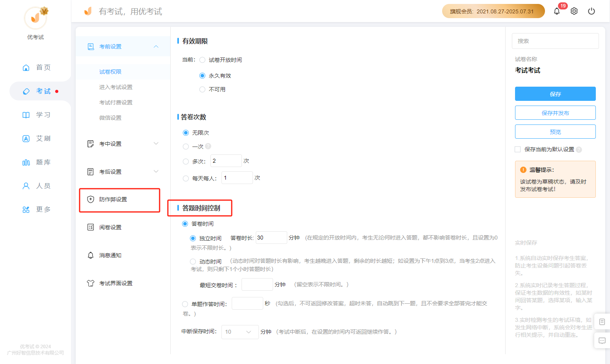This screenshot has width=610, height=364.
Task: Select 无限次 answer attempts
Action: pyautogui.click(x=186, y=133)
